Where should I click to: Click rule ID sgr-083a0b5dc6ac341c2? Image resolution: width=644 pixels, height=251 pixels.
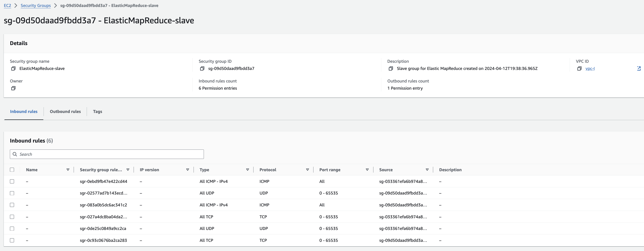point(103,205)
